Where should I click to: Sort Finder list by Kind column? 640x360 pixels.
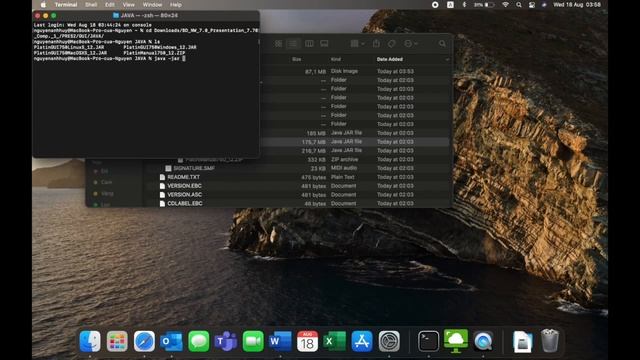336,60
